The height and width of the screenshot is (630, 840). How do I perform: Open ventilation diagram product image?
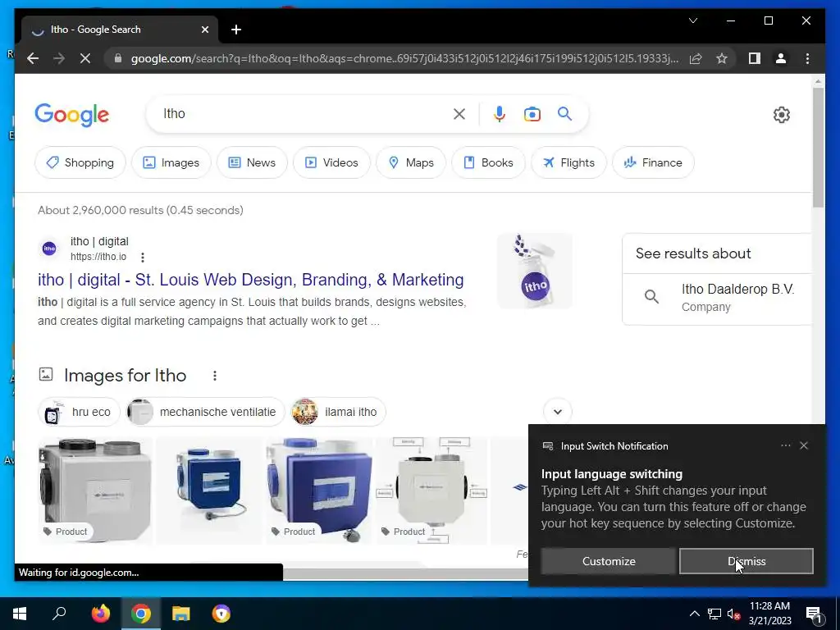click(x=431, y=491)
